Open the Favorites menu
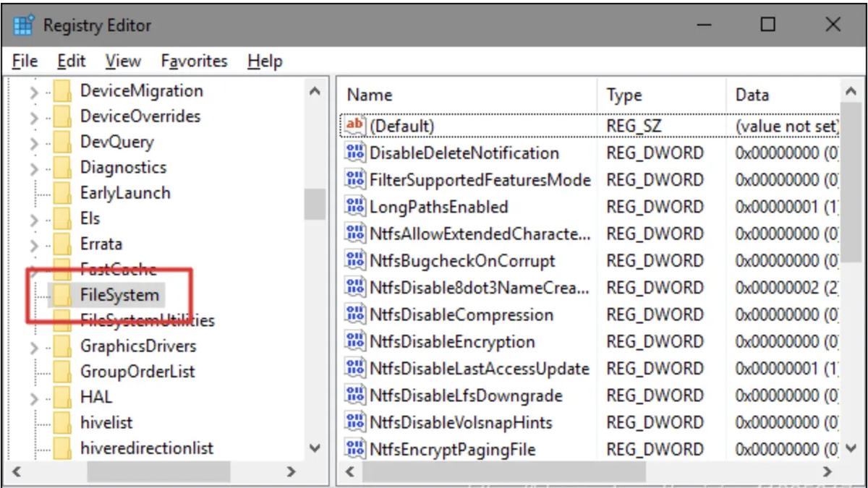Viewport: 868px width, 488px height. pyautogui.click(x=194, y=61)
